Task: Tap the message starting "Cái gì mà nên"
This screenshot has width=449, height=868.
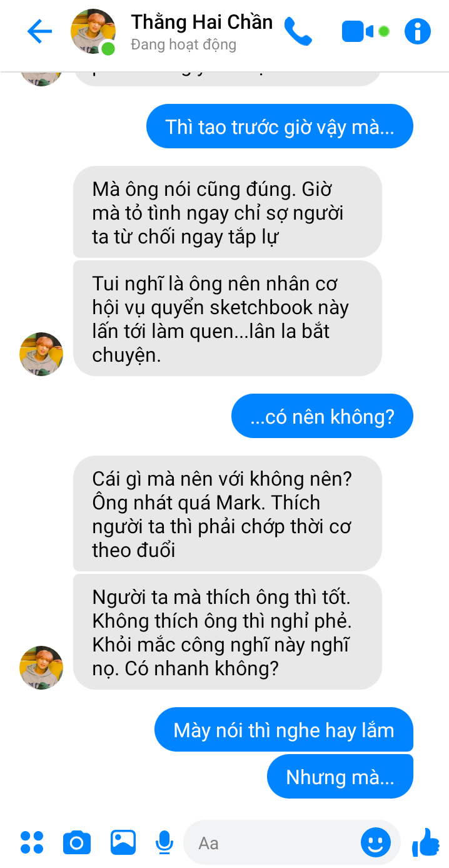Action: (227, 514)
